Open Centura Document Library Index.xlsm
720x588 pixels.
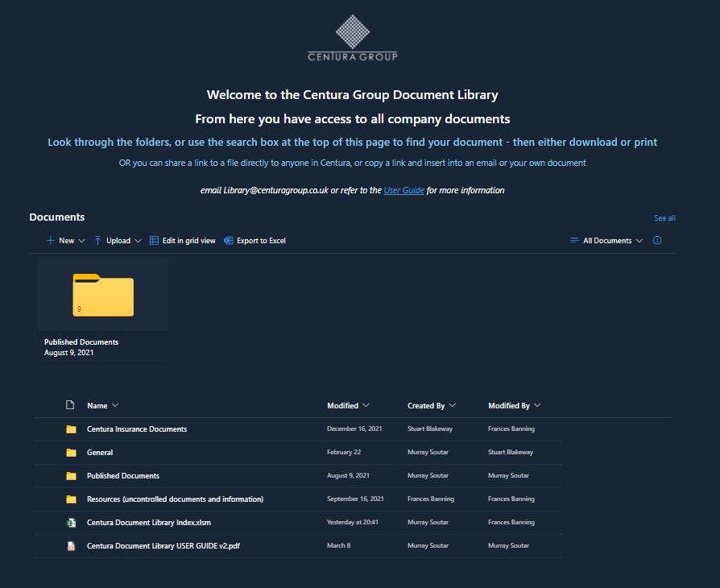click(x=149, y=522)
